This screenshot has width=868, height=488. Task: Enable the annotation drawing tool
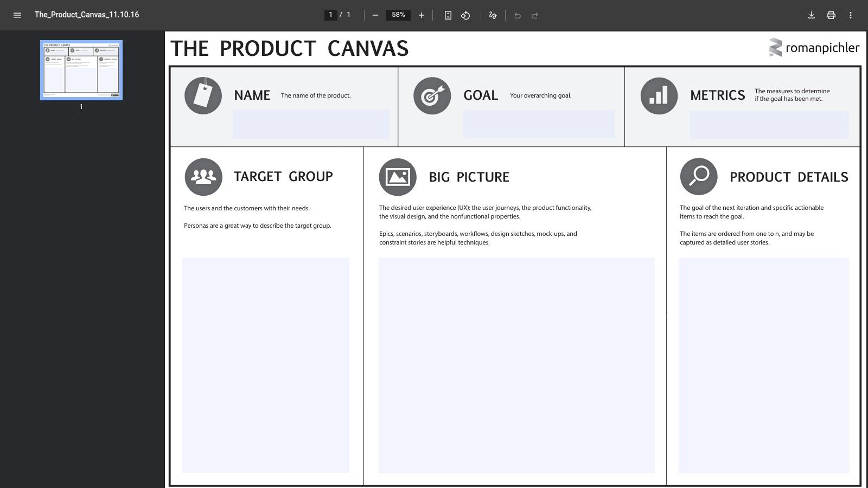coord(492,15)
